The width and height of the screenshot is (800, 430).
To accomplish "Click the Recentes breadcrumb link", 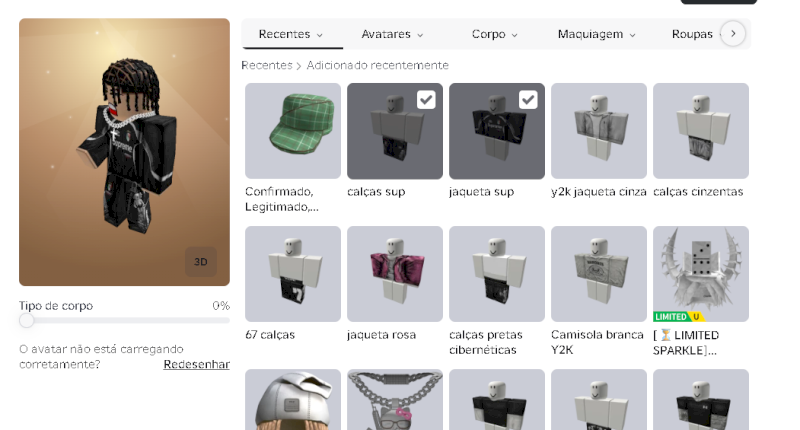I will pos(267,65).
